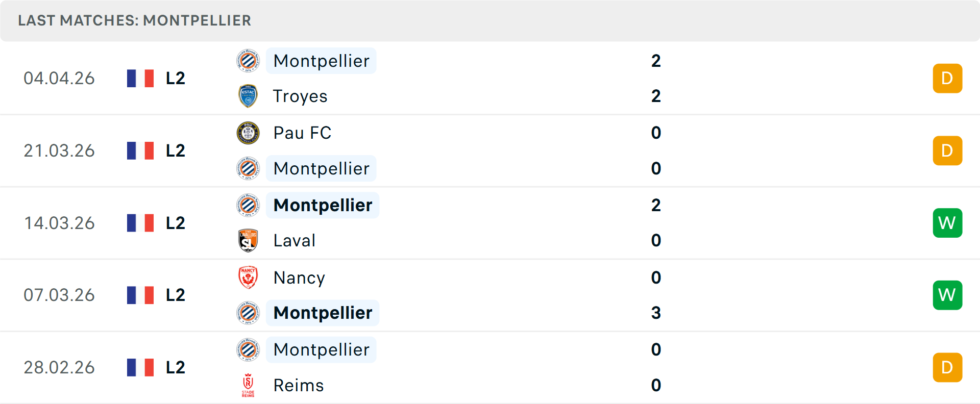Click the Montpellier club crest next to Troyes match
Image resolution: width=980 pixels, height=404 pixels.
248,60
